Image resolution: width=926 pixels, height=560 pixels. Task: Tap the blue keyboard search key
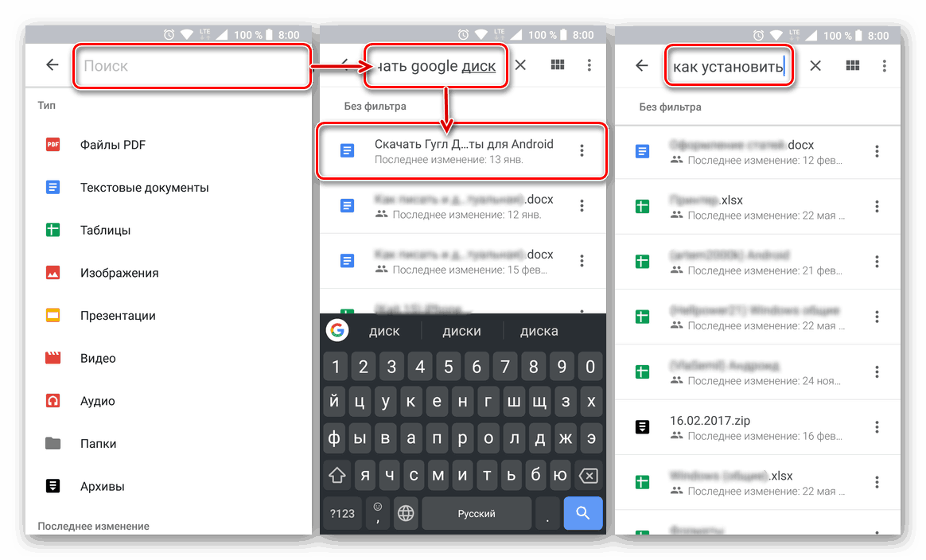pos(583,513)
